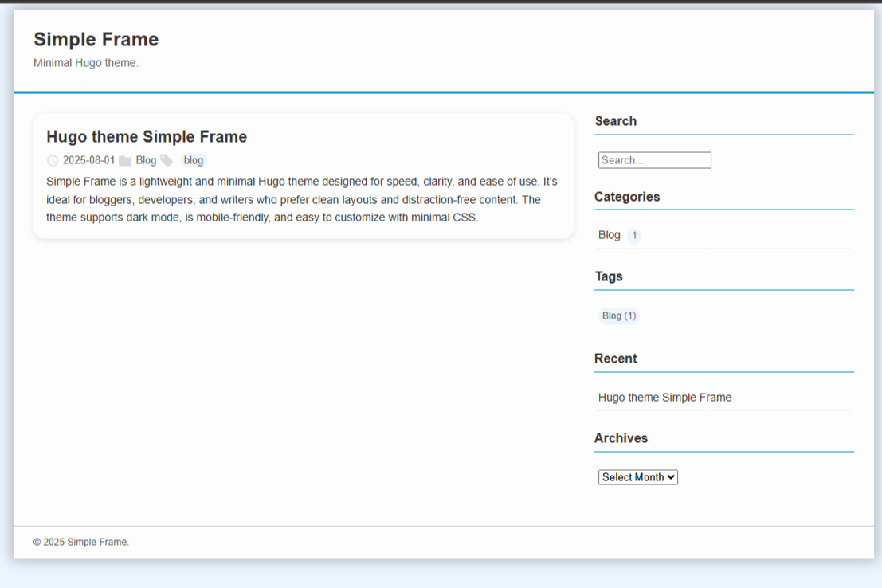This screenshot has width=882, height=588.
Task: Go to the Simple Frame site title
Action: tap(96, 40)
